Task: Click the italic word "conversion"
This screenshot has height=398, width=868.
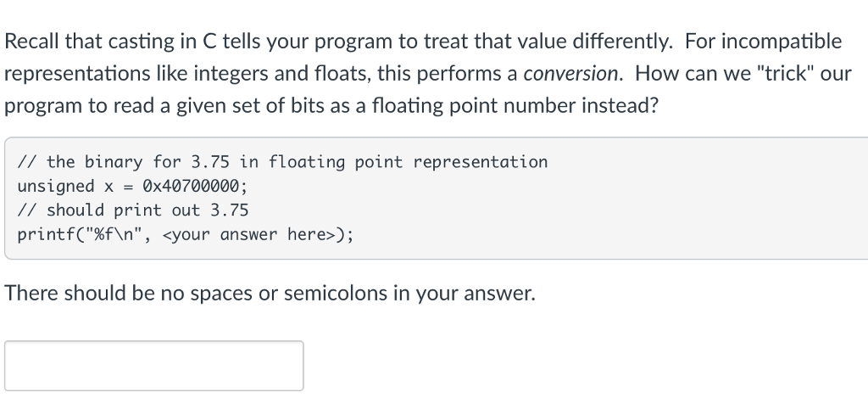Action: [x=571, y=73]
